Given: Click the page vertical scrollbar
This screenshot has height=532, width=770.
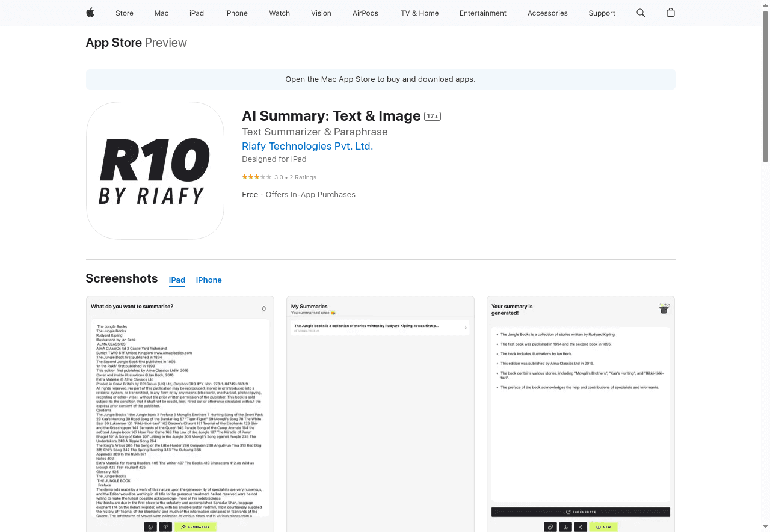Looking at the screenshot, I should (x=765, y=84).
